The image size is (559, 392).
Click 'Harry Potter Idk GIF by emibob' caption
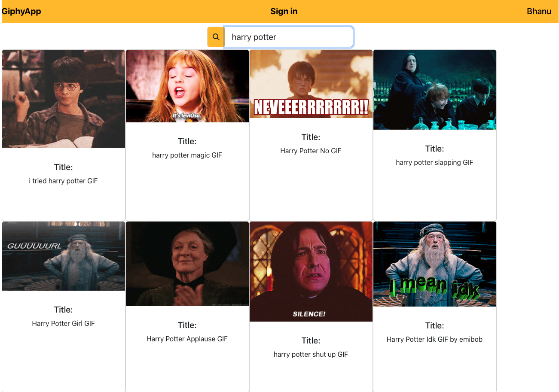coord(435,340)
